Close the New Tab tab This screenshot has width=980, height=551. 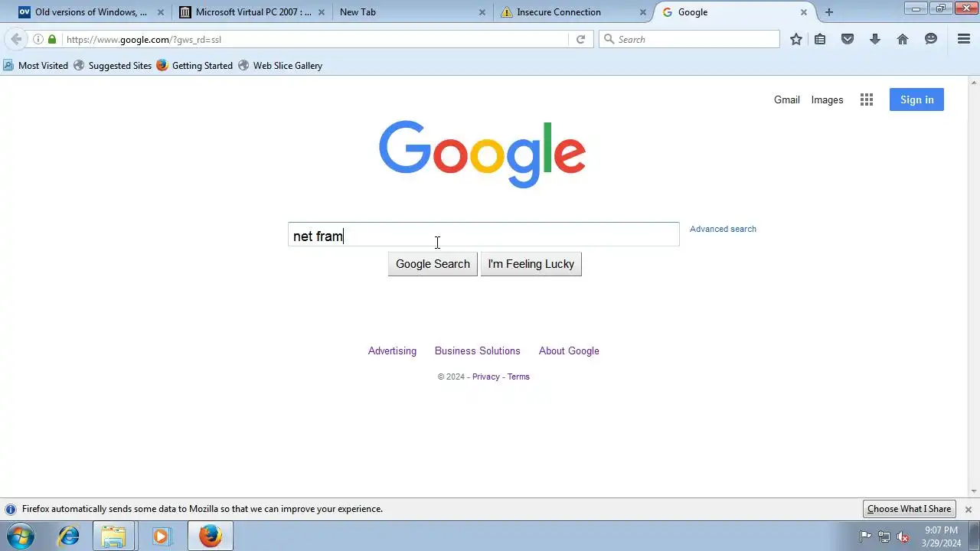click(x=482, y=12)
